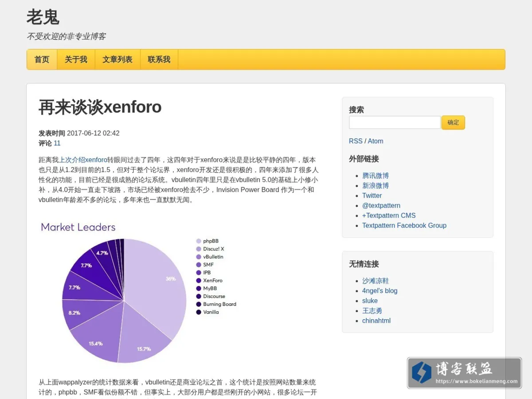Open the sluke link

370,301
